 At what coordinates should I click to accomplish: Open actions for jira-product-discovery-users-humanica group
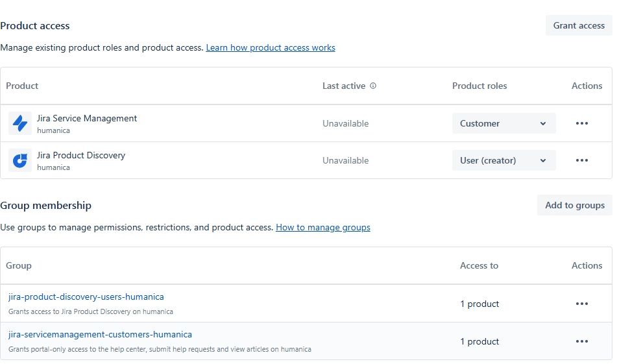(581, 304)
